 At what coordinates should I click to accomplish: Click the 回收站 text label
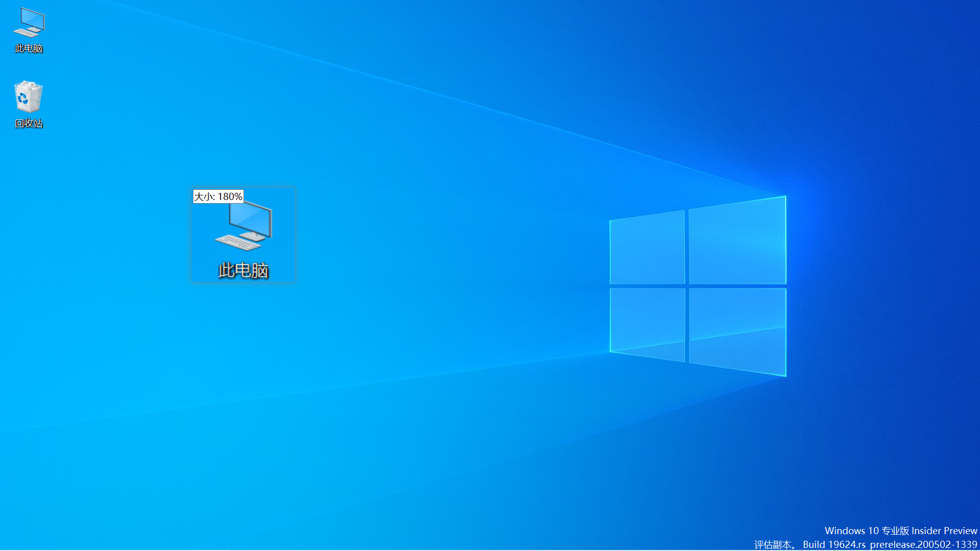point(29,123)
